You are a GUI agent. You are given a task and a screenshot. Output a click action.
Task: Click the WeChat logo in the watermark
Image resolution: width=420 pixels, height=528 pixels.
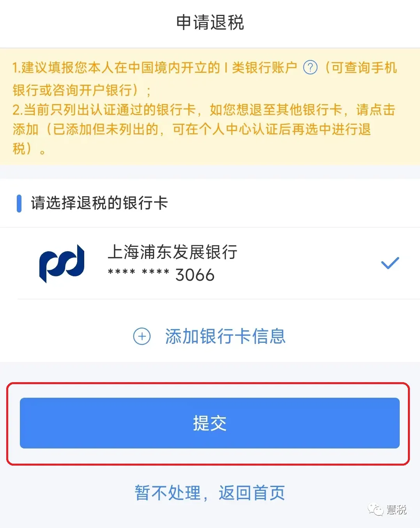click(x=376, y=510)
